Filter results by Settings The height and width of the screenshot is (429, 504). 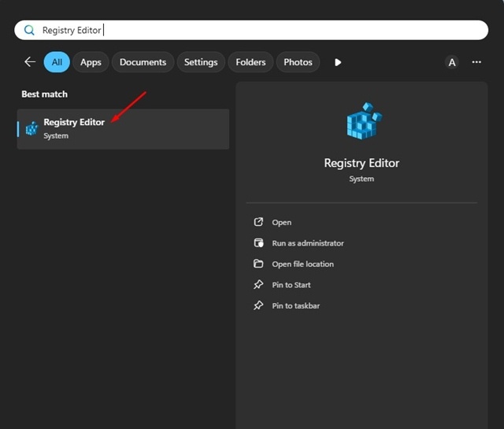(201, 62)
